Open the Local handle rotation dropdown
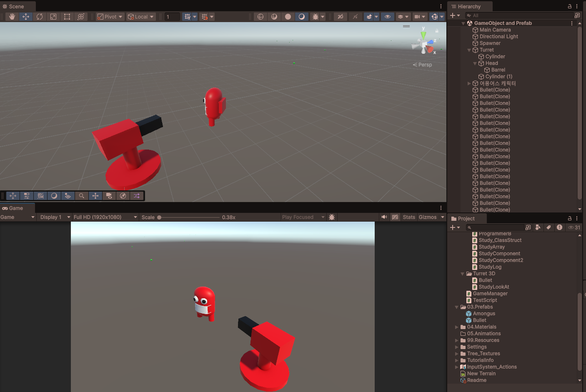 (x=141, y=17)
